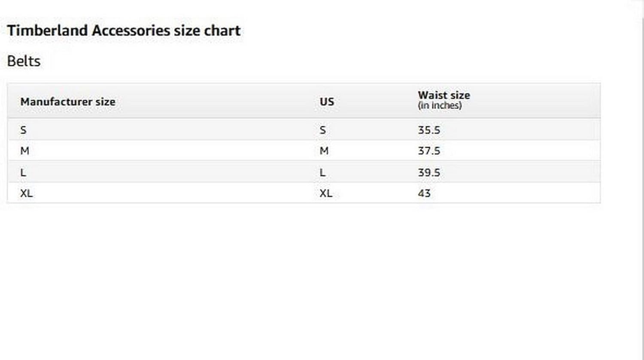This screenshot has width=644, height=360.
Task: Click the 37.5 waist size value
Action: tap(429, 151)
